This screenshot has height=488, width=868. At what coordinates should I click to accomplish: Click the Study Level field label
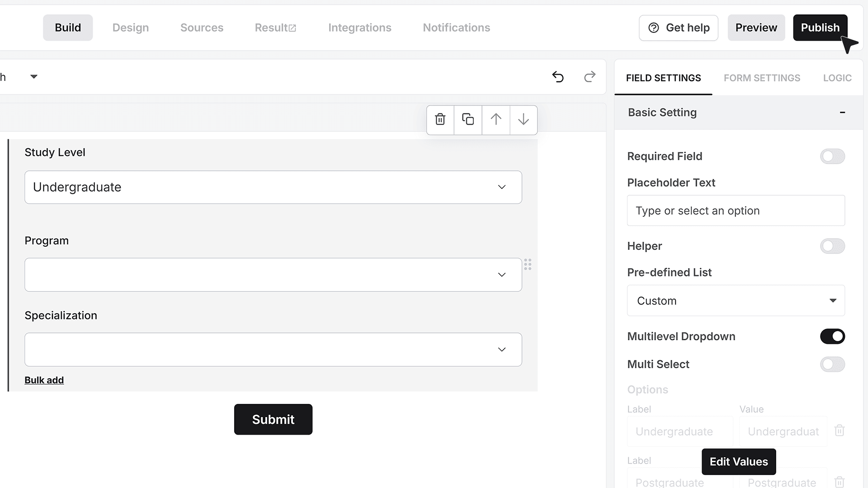[55, 152]
